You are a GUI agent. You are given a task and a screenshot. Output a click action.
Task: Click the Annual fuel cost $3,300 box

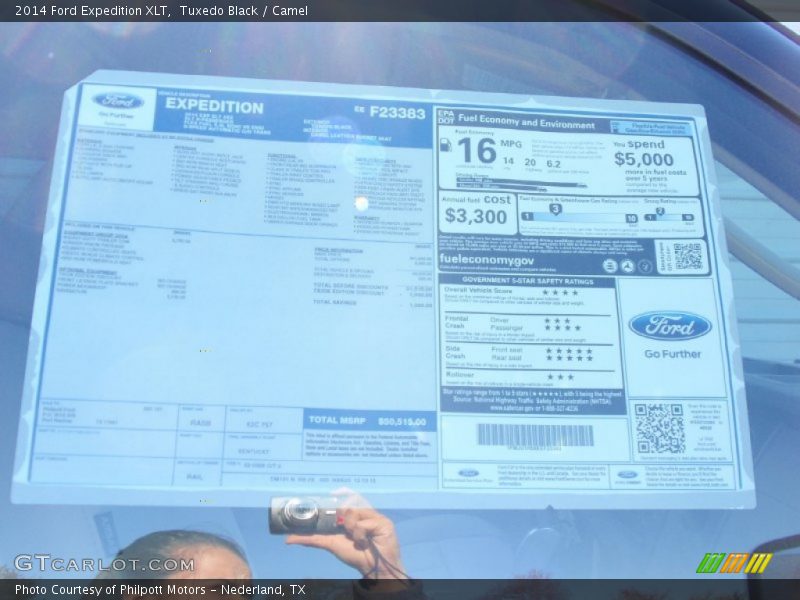(x=476, y=212)
